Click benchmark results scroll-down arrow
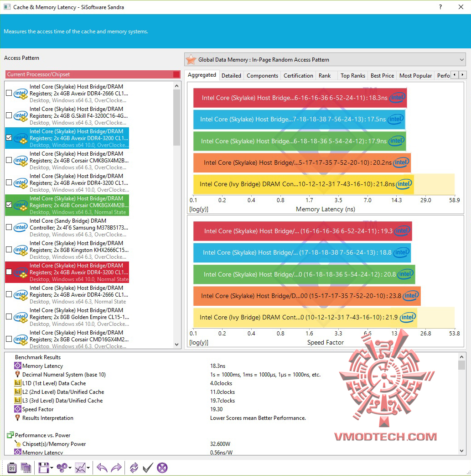Screen dimensions: 471x476 point(461,451)
